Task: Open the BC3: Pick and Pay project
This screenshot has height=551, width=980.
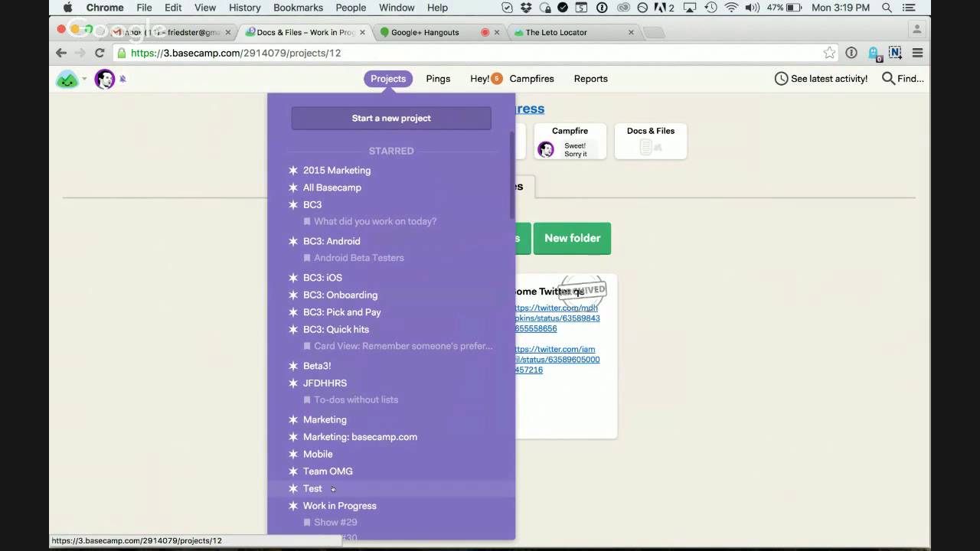Action: tap(342, 312)
